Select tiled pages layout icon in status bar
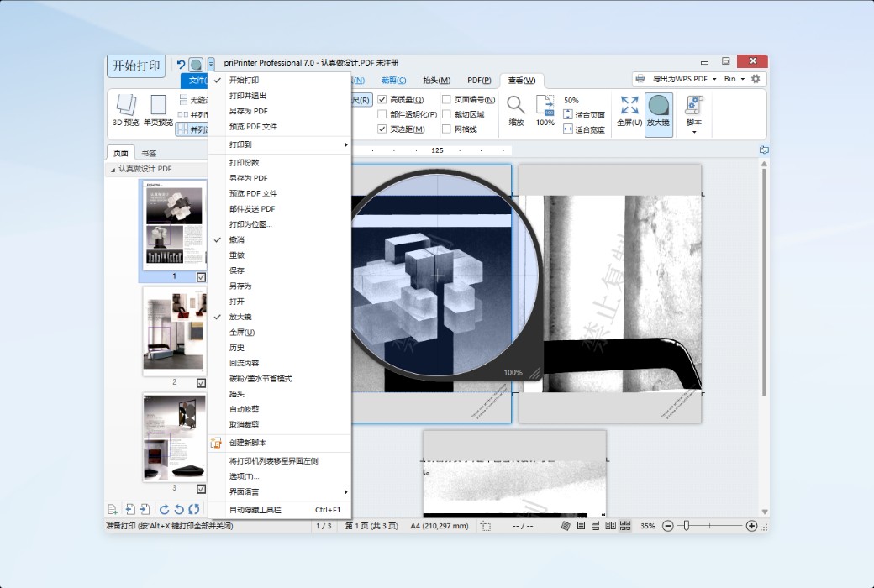 [625, 526]
